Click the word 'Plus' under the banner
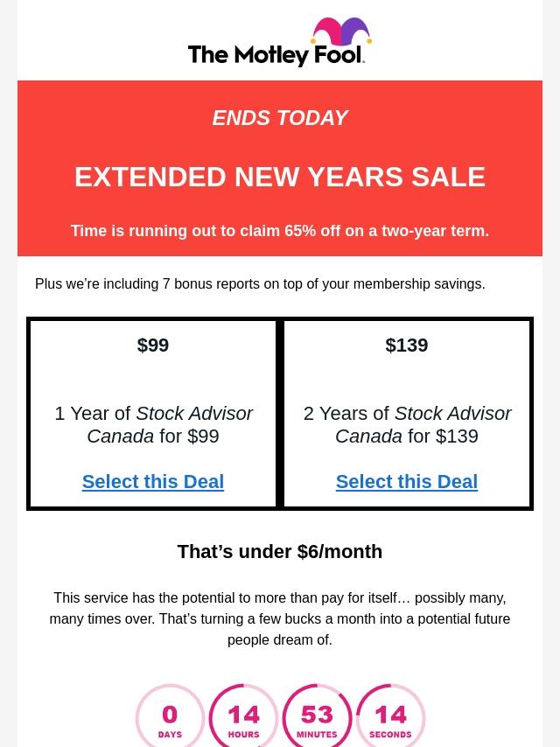560x747 pixels. [49, 283]
